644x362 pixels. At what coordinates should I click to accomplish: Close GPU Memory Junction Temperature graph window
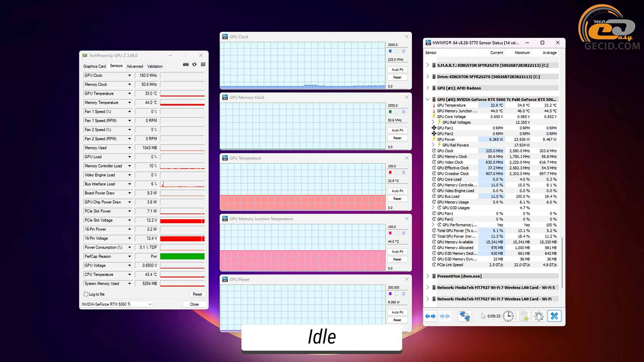click(x=407, y=219)
